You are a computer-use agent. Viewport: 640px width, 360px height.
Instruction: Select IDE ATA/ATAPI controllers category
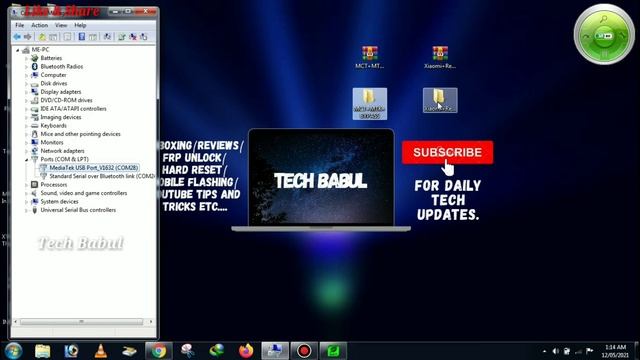click(73, 109)
